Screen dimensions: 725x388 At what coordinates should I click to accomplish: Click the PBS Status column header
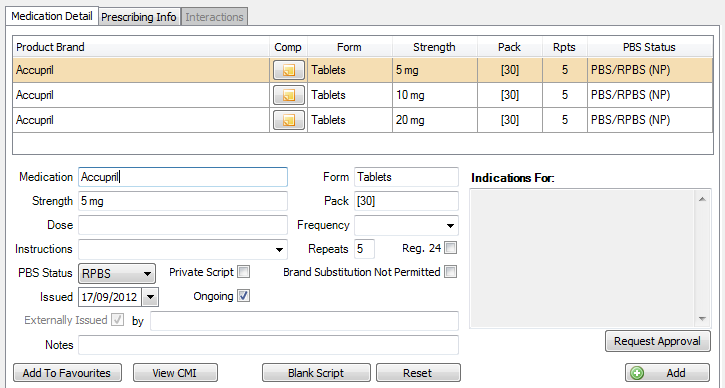point(650,47)
